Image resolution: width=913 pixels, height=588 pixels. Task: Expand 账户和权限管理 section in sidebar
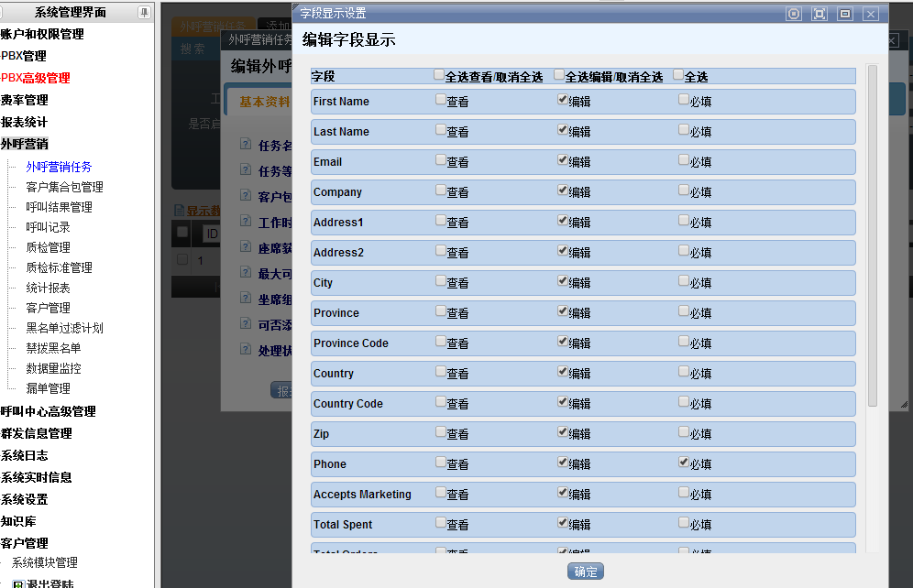pyautogui.click(x=42, y=34)
